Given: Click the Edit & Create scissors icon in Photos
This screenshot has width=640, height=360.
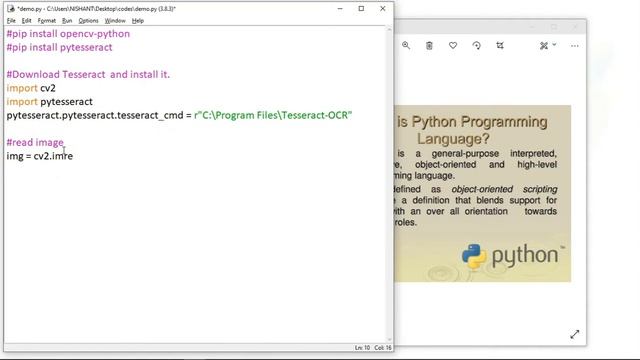Looking at the screenshot, I should [x=544, y=46].
